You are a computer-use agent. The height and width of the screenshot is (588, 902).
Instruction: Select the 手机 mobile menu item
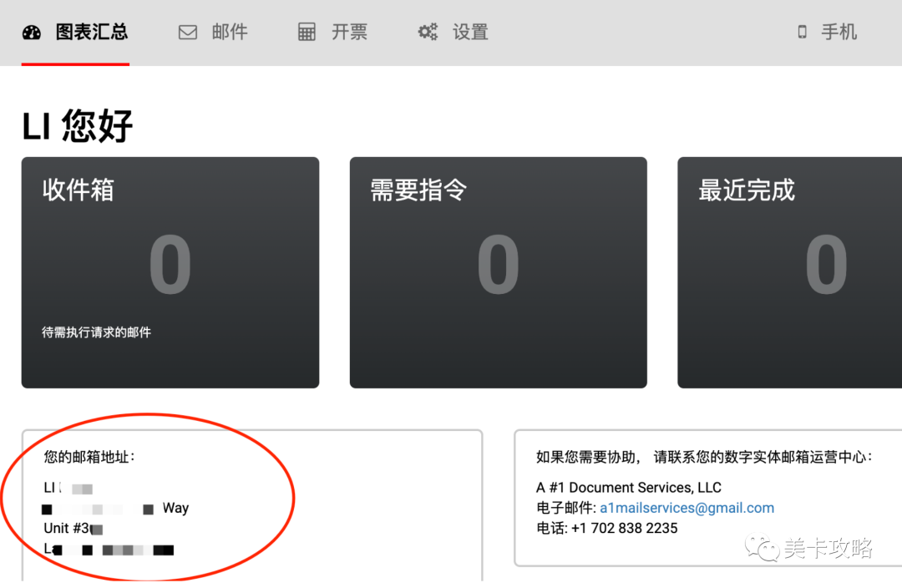pyautogui.click(x=839, y=32)
